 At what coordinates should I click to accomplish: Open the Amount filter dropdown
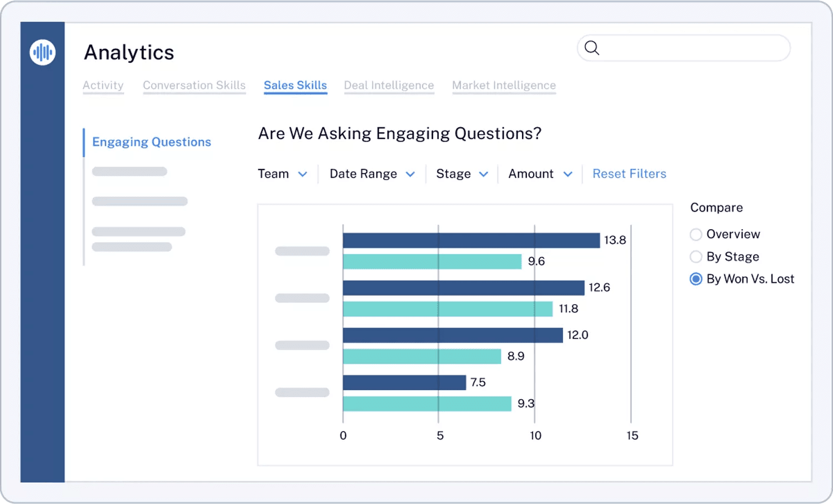point(539,174)
